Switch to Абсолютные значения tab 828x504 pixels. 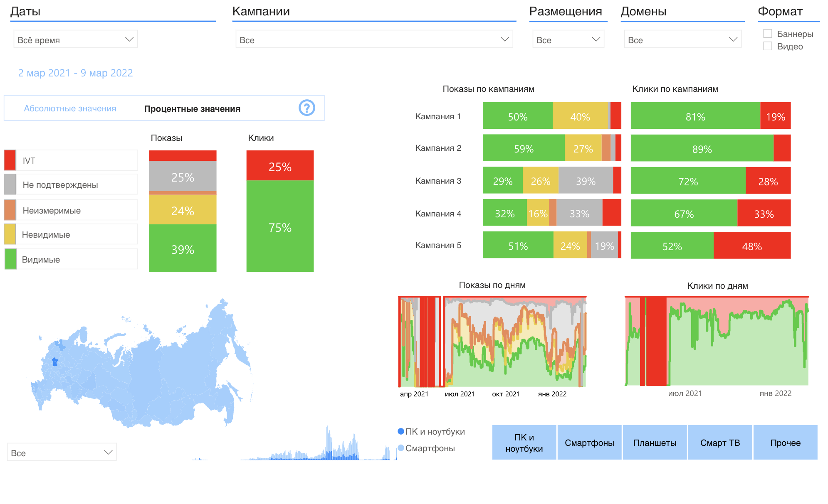70,108
